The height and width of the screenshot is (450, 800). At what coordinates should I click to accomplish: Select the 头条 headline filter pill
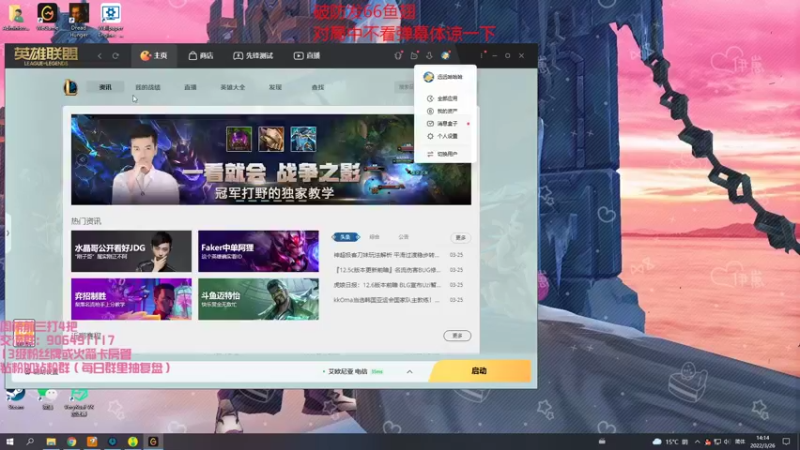pos(345,237)
